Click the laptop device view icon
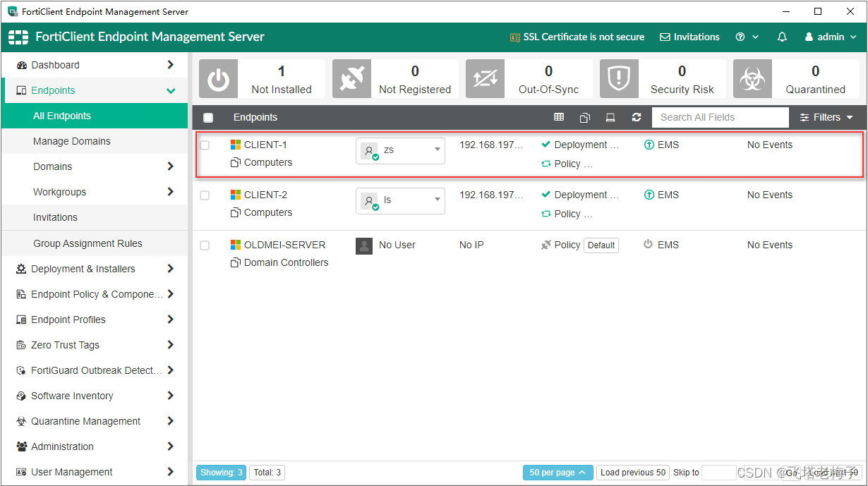The height and width of the screenshot is (486, 868). coord(610,117)
